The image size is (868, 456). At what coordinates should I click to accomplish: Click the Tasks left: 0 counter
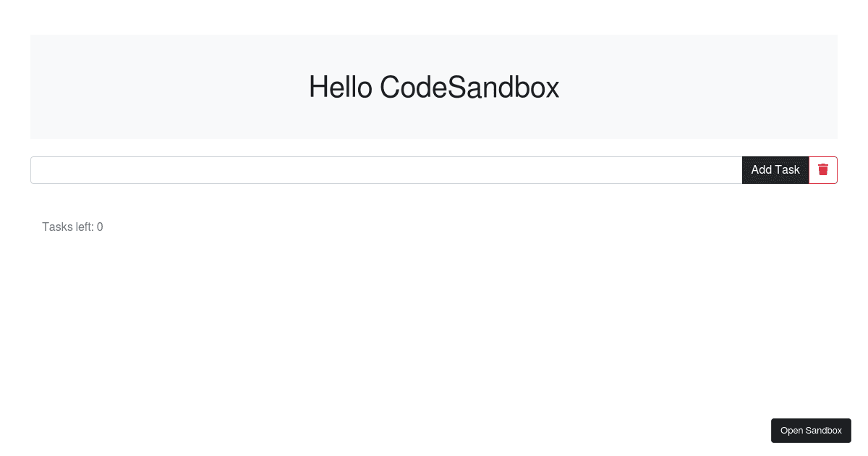(x=72, y=227)
